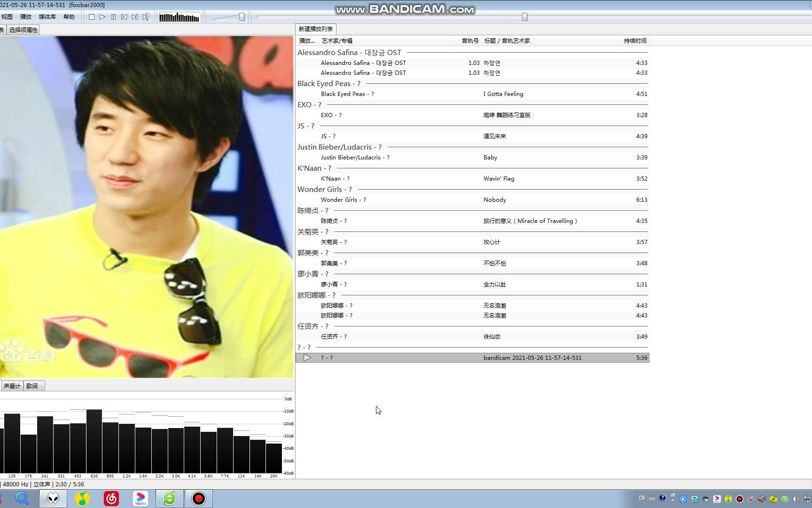Viewport: 812px width, 508px height.
Task: Select the Nobody track
Action: click(472, 200)
